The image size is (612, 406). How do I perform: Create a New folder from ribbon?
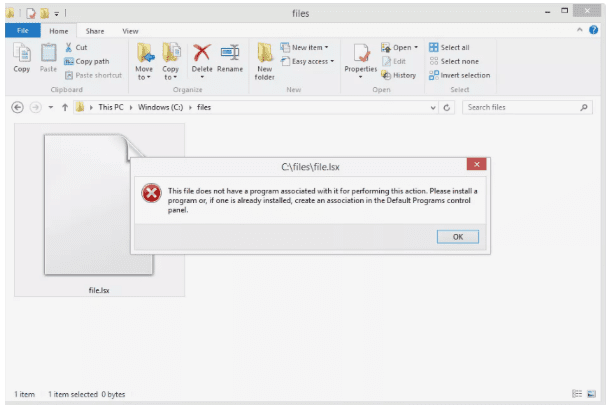(265, 59)
